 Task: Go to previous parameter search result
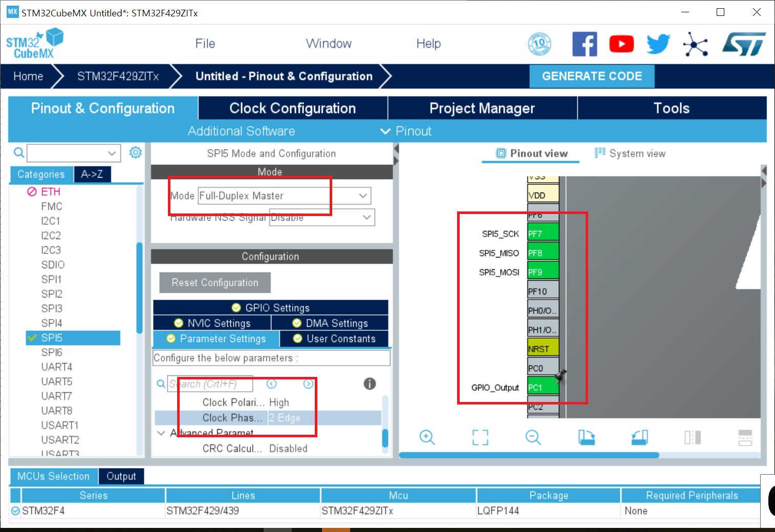[x=272, y=384]
